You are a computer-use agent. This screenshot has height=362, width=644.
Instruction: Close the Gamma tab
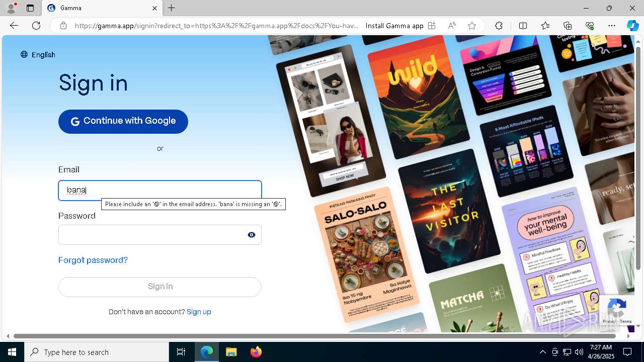coord(154,8)
